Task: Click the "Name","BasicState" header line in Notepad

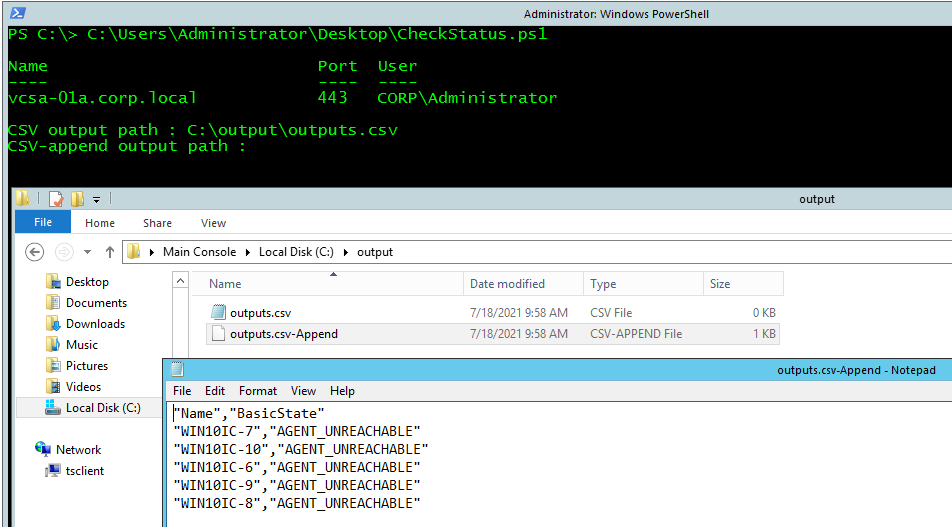Action: coord(249,413)
